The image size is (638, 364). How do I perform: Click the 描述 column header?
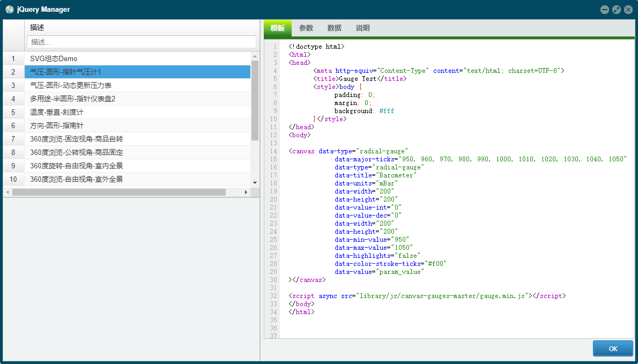coord(142,28)
